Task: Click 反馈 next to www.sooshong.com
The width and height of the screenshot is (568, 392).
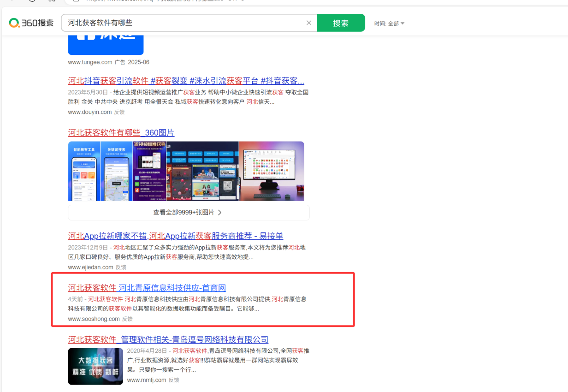Action: click(x=127, y=319)
